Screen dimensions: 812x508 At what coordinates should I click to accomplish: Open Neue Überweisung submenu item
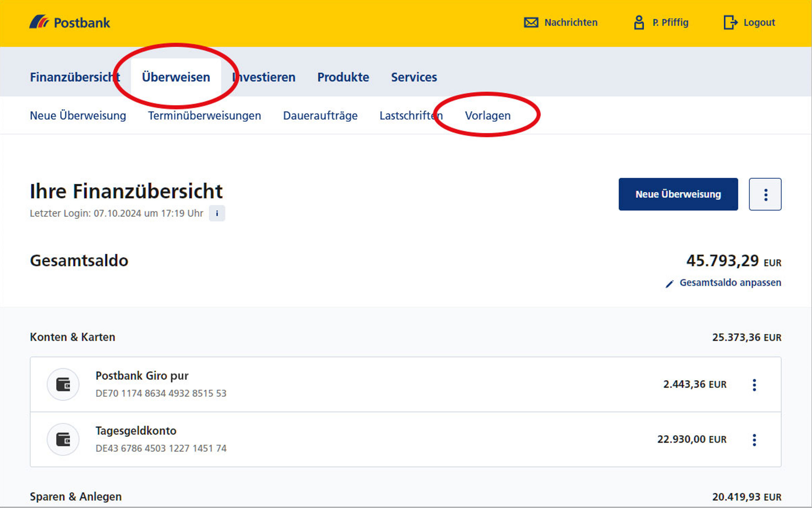pos(78,116)
